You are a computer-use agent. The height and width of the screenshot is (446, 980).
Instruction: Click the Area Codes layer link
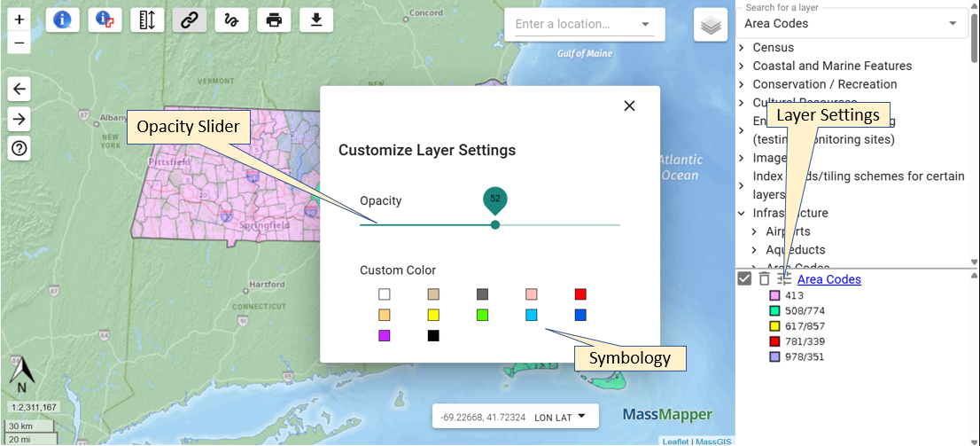click(x=828, y=279)
